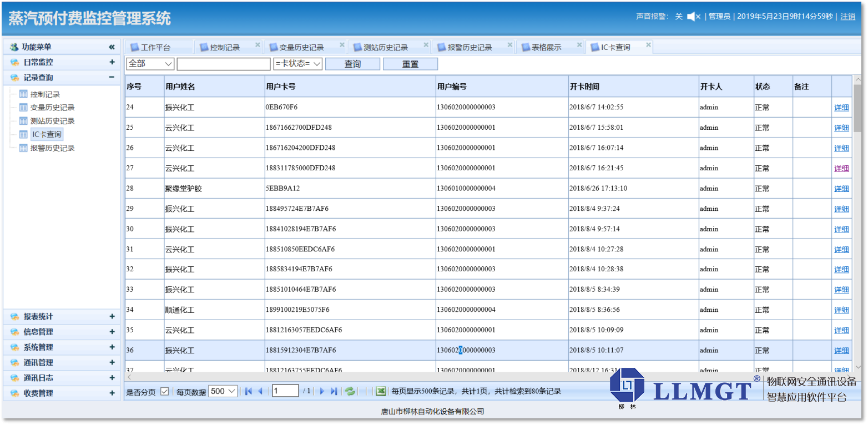The width and height of the screenshot is (868, 425).
Task: Click the 查询 button
Action: [x=352, y=64]
